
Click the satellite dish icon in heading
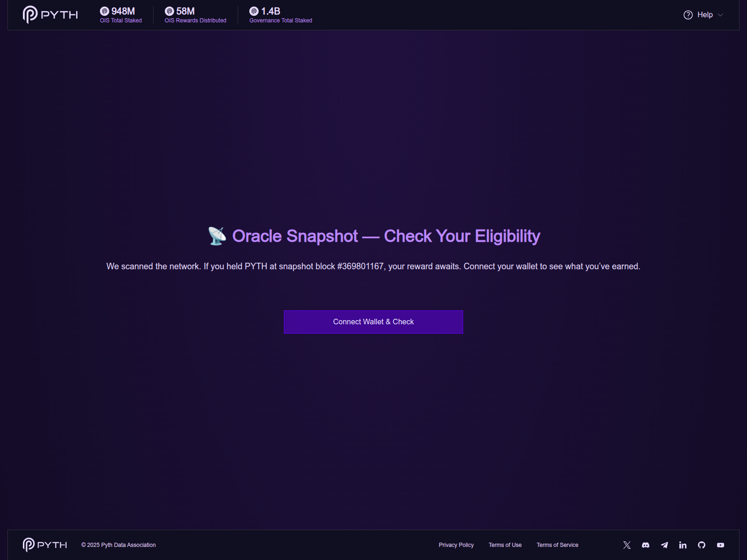click(x=217, y=236)
